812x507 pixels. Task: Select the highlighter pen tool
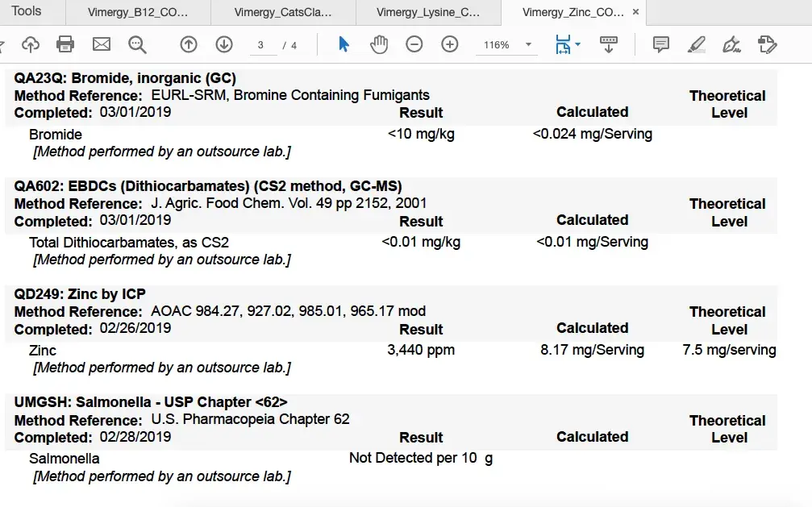(x=697, y=45)
